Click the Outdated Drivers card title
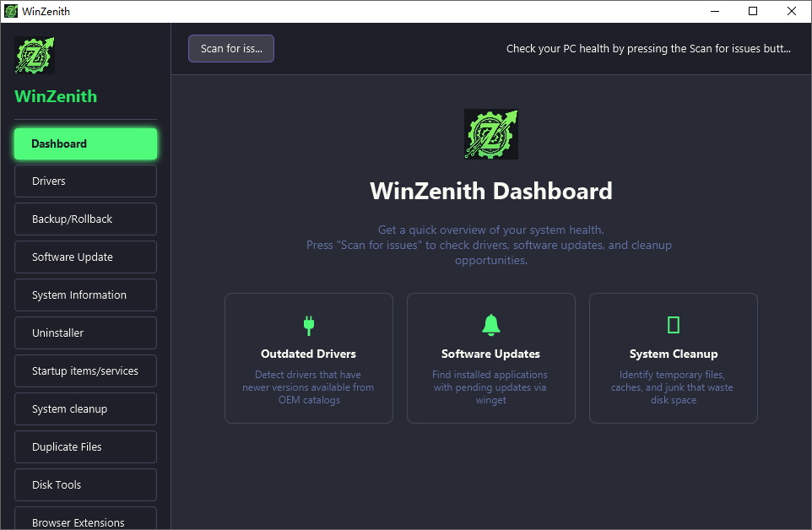Viewport: 812px width, 530px height. pyautogui.click(x=309, y=354)
